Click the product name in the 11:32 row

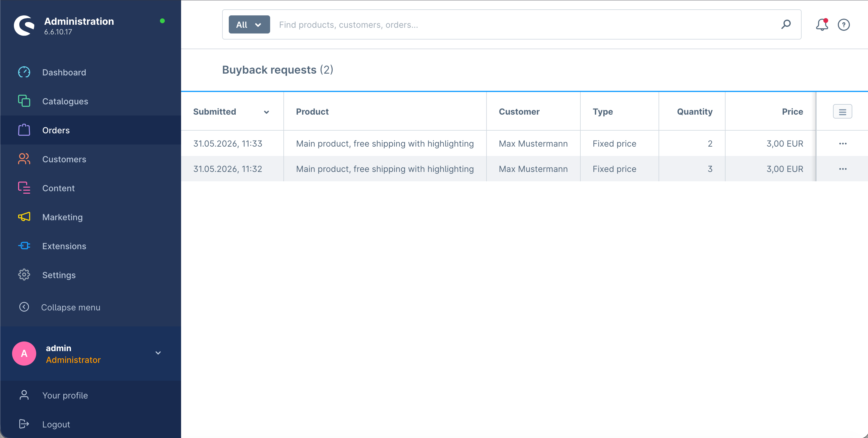(x=385, y=169)
